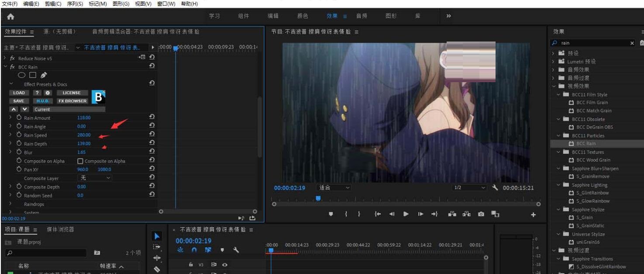Viewport: 644px width, 274px height.
Task: Expand the Rain Speed parameter
Action: click(x=10, y=135)
